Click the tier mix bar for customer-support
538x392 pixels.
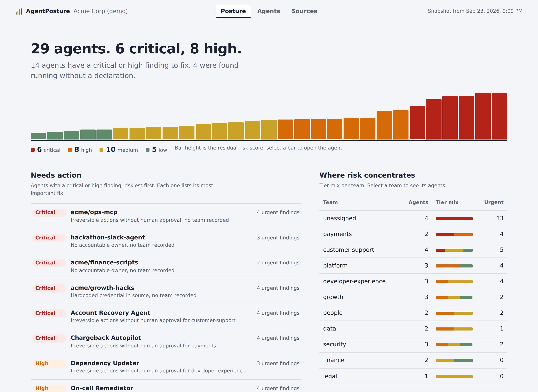click(x=454, y=250)
